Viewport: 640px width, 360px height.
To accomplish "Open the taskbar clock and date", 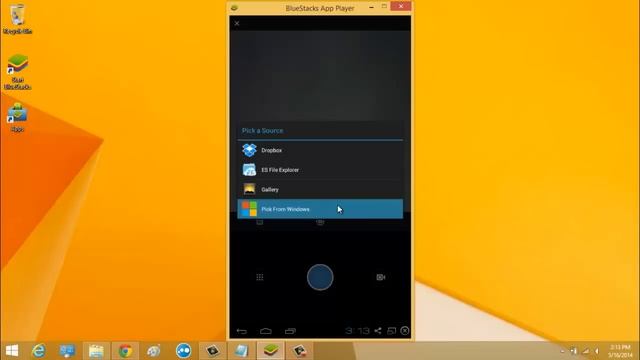I will pos(620,351).
